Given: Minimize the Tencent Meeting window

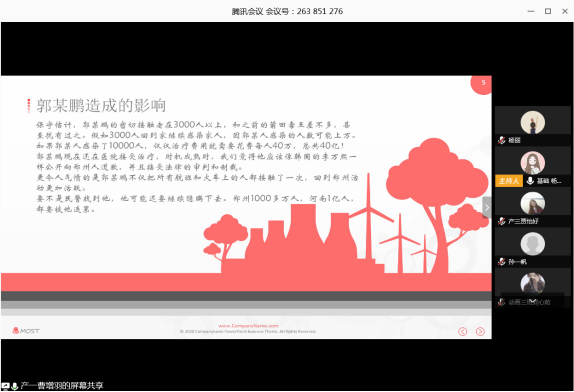Looking at the screenshot, I should (x=530, y=11).
